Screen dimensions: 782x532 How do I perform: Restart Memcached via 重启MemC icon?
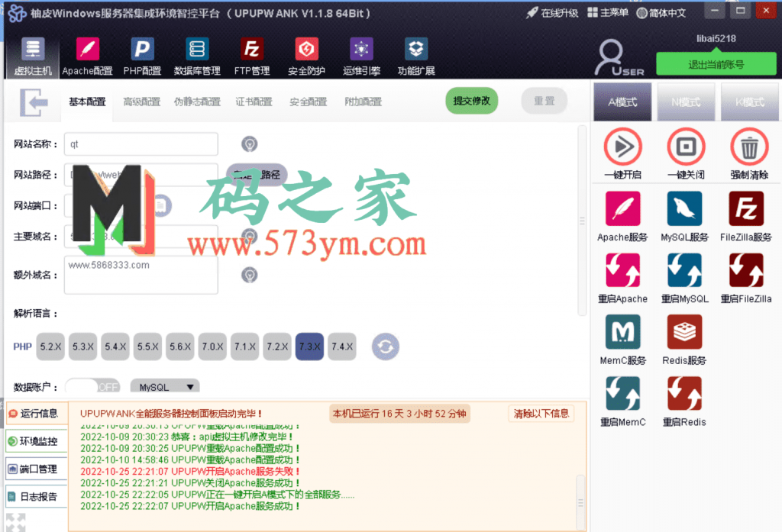pos(622,393)
